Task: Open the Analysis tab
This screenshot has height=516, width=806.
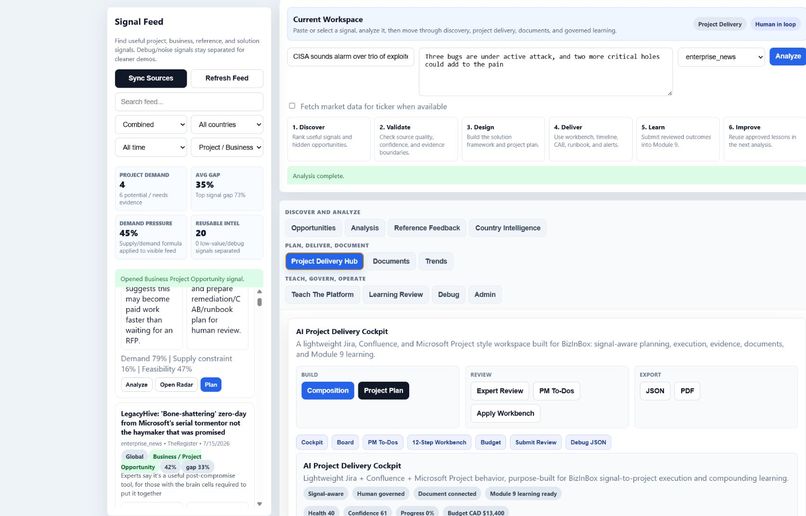Action: (x=364, y=228)
